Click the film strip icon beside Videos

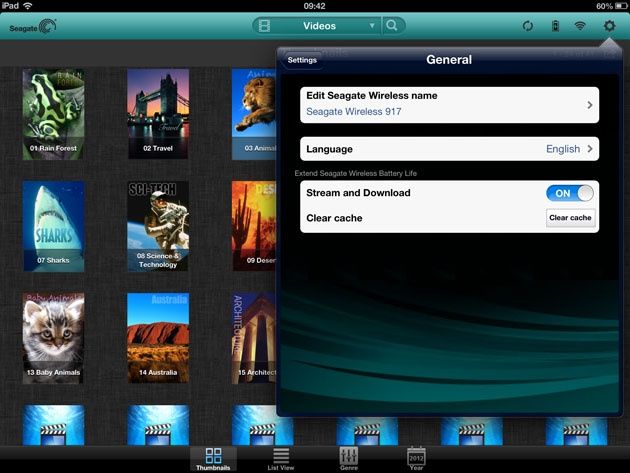pos(264,26)
